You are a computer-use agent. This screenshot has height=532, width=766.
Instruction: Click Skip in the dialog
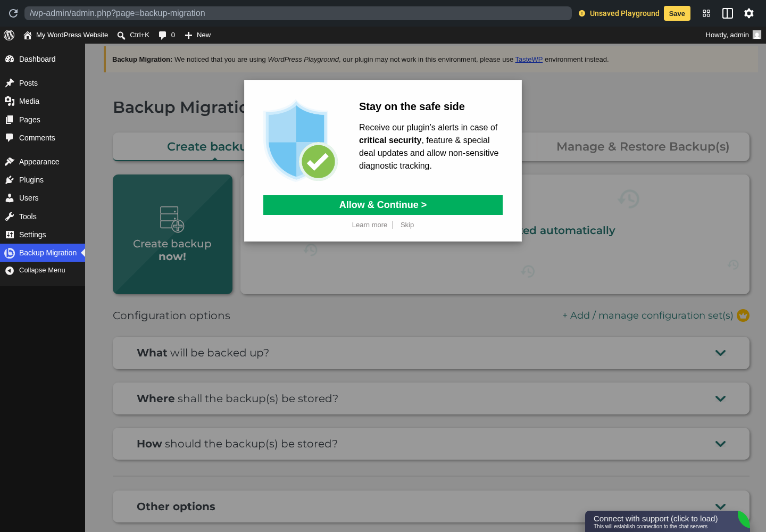tap(407, 225)
